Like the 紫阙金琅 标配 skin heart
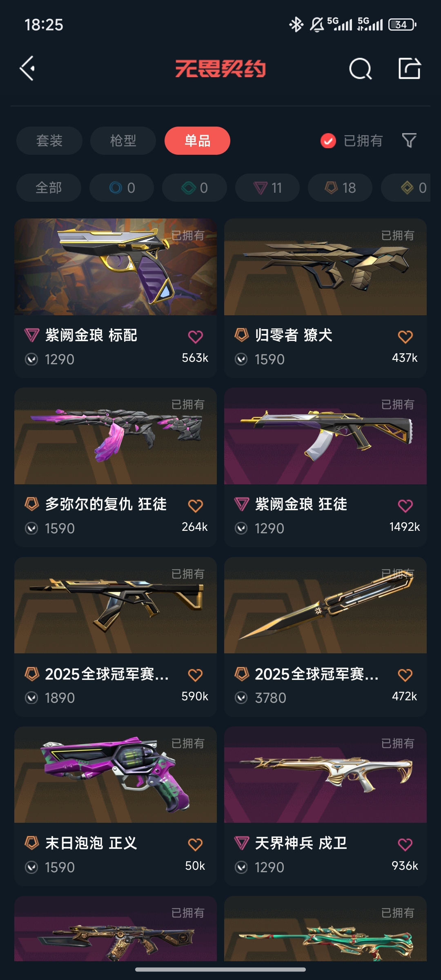This screenshot has width=441, height=980. click(x=196, y=337)
